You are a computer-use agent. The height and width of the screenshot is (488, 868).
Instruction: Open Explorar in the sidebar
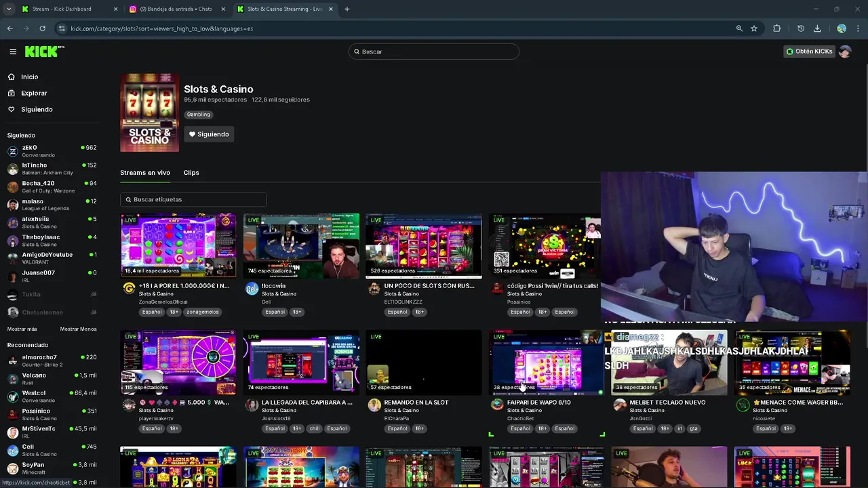[x=34, y=93]
